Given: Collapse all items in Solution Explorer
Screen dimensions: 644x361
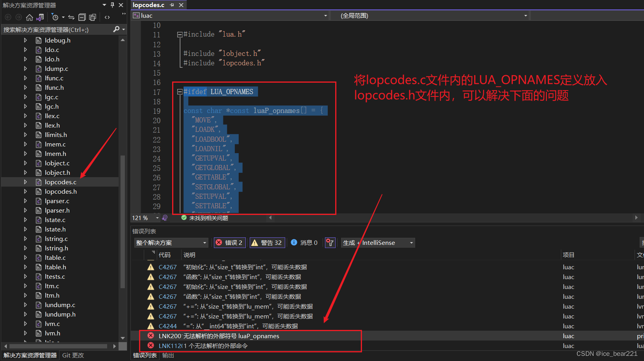Looking at the screenshot, I should pyautogui.click(x=82, y=17).
